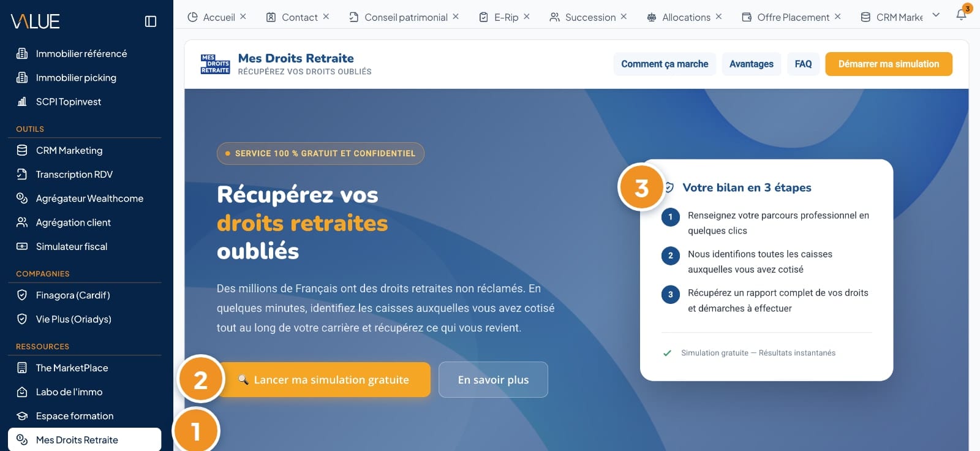Click the Agrégation client people icon
The width and height of the screenshot is (980, 451).
tap(22, 222)
